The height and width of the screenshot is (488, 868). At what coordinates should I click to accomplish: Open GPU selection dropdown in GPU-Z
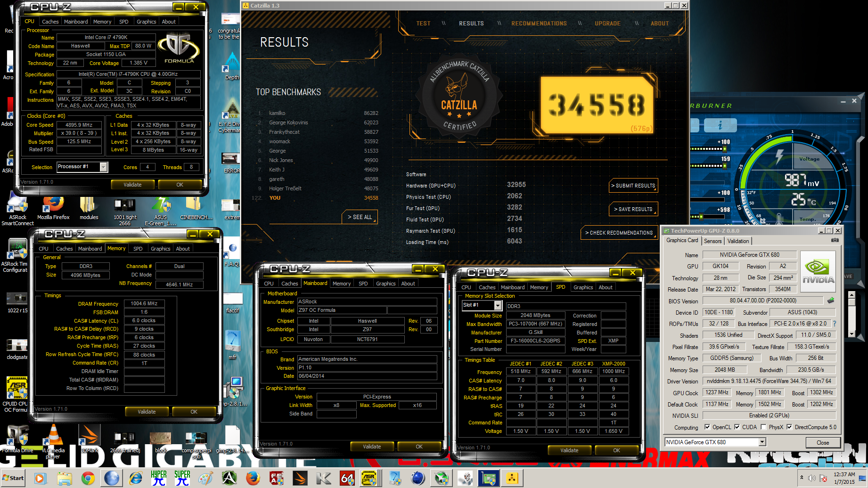click(x=762, y=442)
